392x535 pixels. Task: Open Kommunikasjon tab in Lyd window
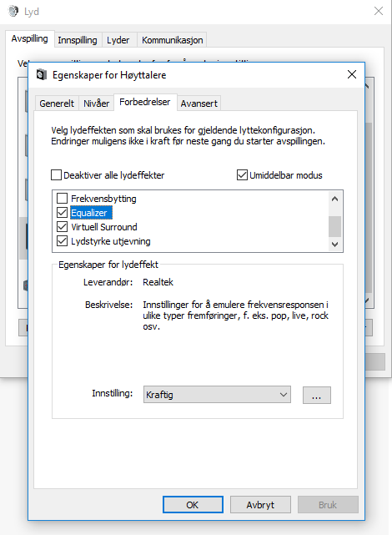[172, 40]
